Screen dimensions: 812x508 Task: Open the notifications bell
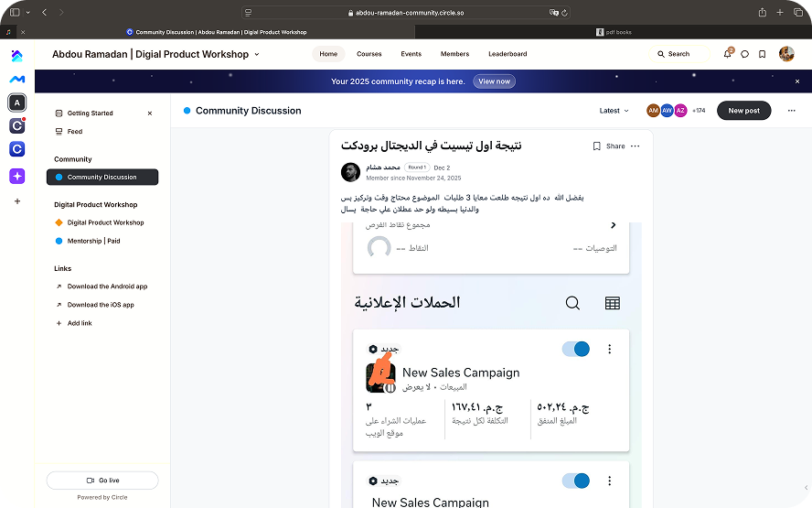coord(727,54)
